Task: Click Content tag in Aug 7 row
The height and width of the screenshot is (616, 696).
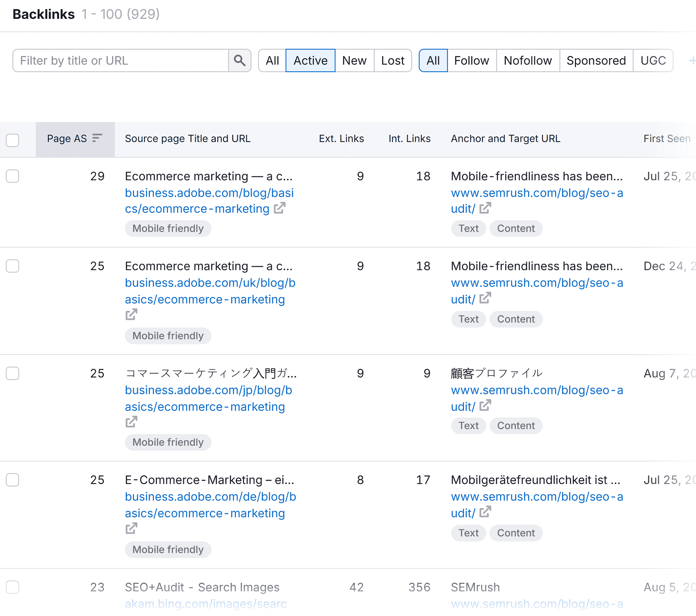Action: [516, 425]
